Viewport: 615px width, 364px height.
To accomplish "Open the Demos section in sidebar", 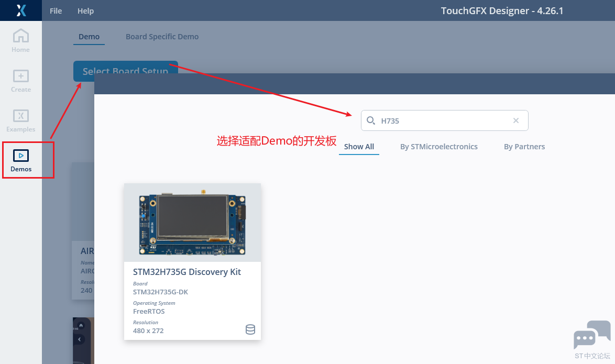I will 21,161.
